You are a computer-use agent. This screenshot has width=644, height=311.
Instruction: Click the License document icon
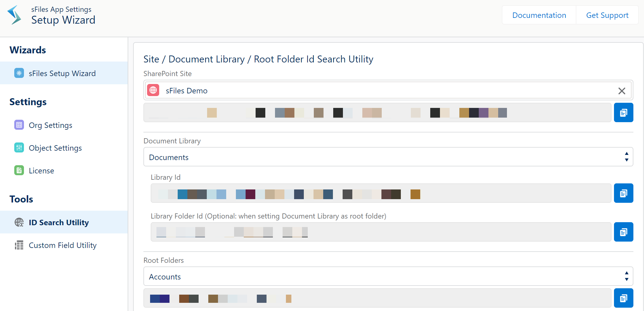click(19, 170)
